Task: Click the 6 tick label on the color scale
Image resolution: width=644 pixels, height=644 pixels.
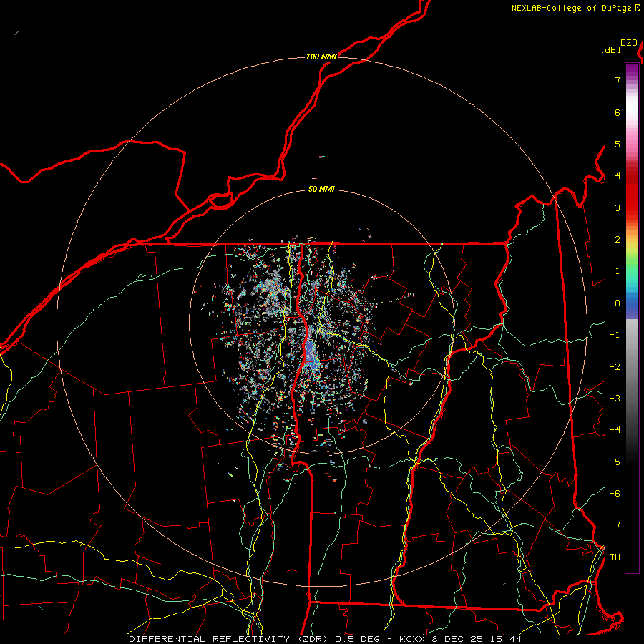Action: point(618,112)
